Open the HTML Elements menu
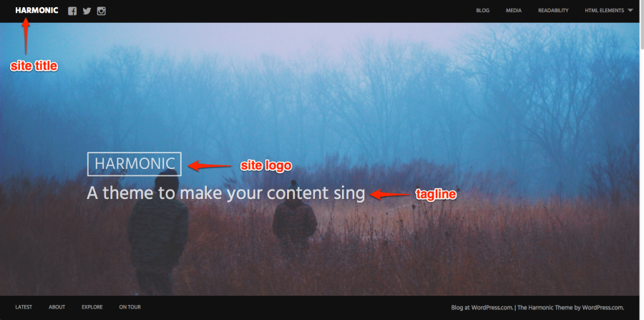This screenshot has height=320, width=644. pyautogui.click(x=604, y=11)
